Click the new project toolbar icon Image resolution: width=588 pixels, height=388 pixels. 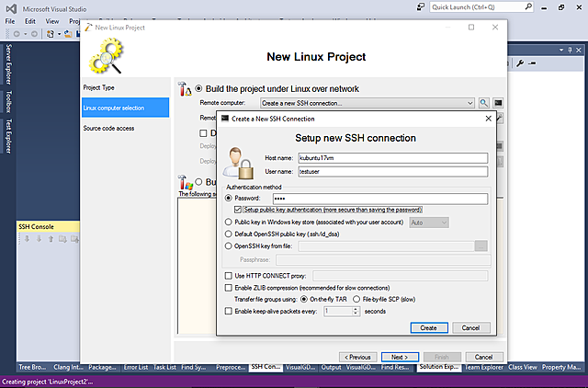[51, 34]
